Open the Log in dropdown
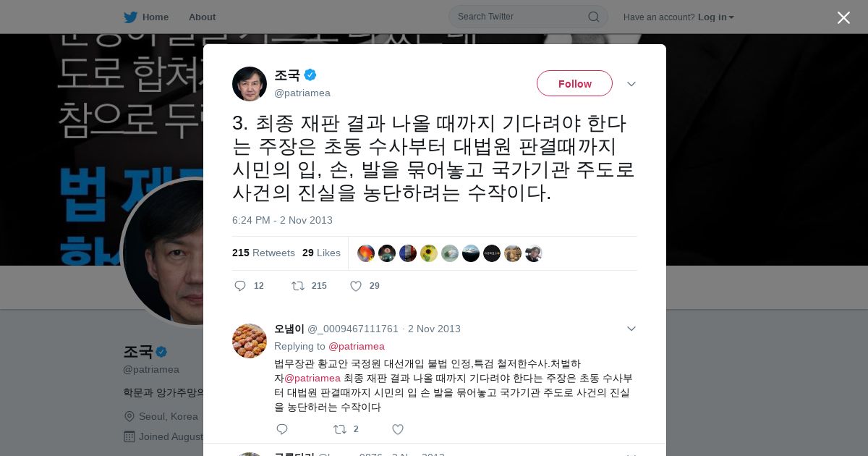Image resolution: width=868 pixels, height=456 pixels. pos(716,17)
